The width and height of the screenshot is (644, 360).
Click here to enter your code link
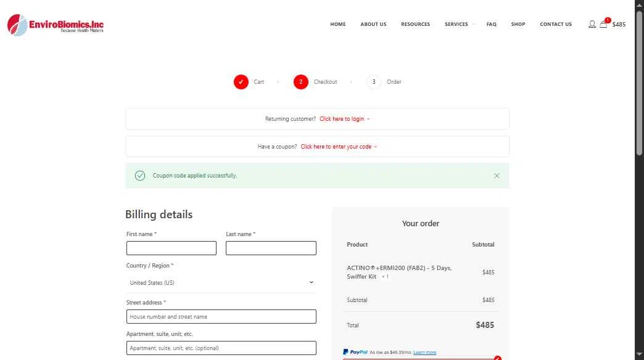tap(339, 147)
